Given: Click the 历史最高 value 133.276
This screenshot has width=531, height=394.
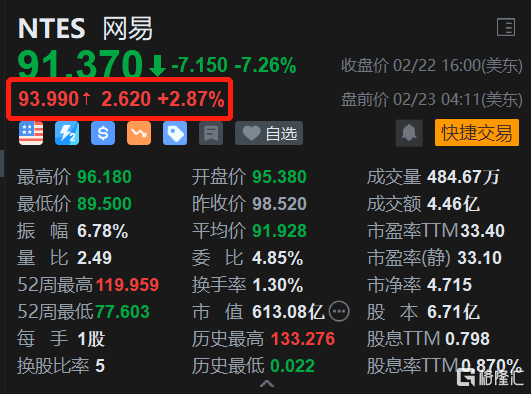Looking at the screenshot, I should point(303,339).
